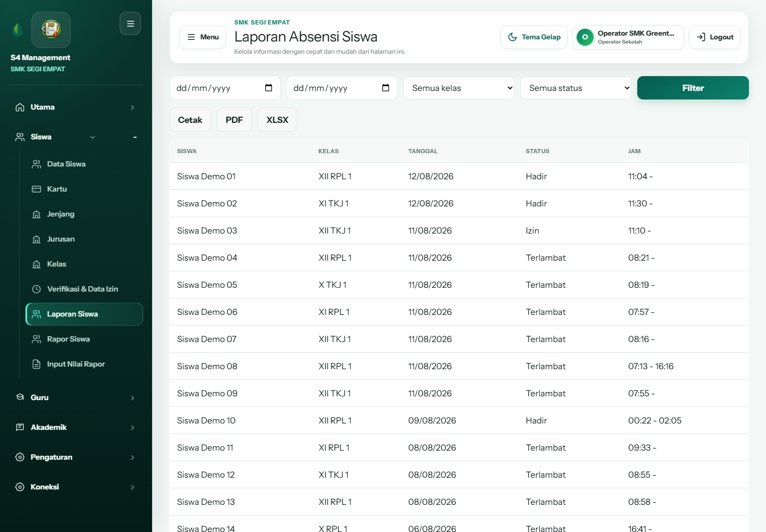Expand the Utama menu section
The image size is (766, 532).
point(76,107)
